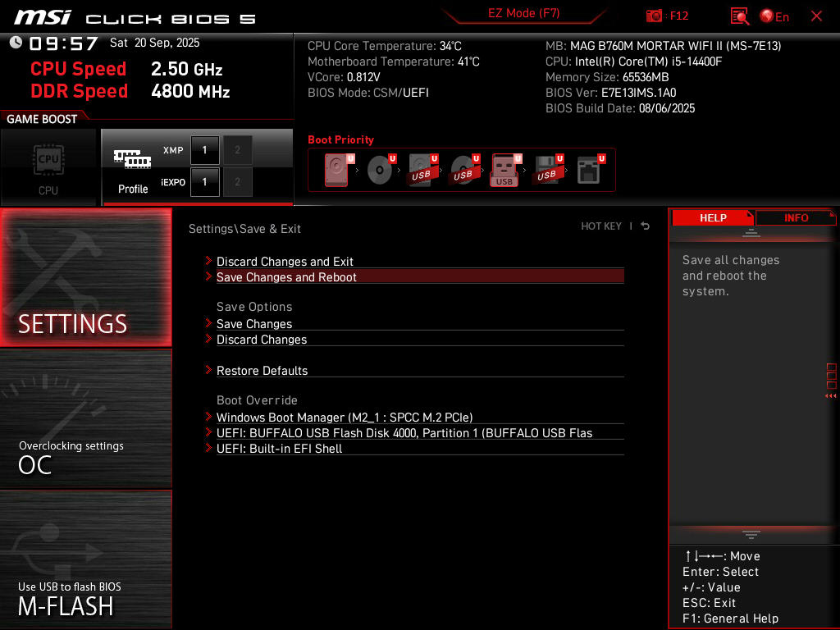Click the arrow beside Save Changes
The image size is (840, 630).
[208, 323]
